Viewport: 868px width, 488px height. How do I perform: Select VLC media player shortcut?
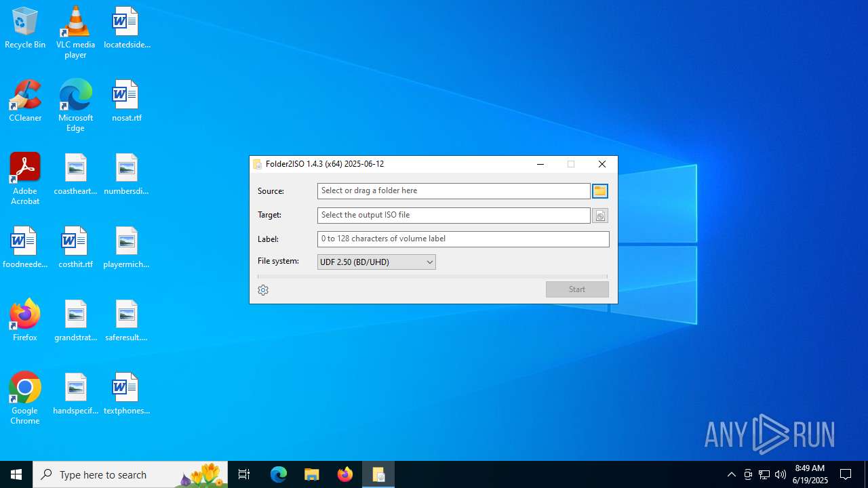(x=75, y=33)
